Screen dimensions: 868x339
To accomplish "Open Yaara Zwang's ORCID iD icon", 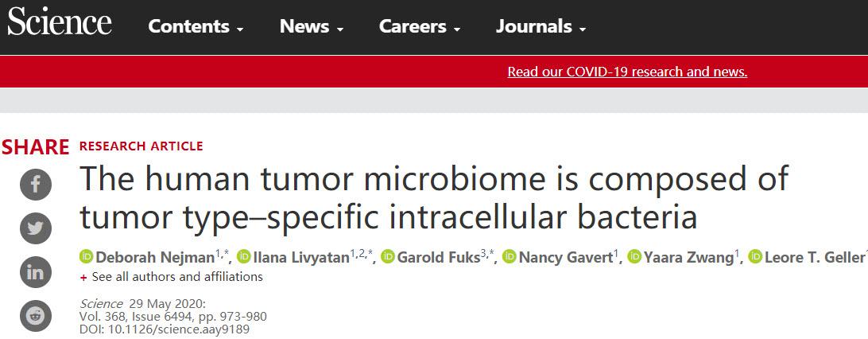I will [x=635, y=257].
